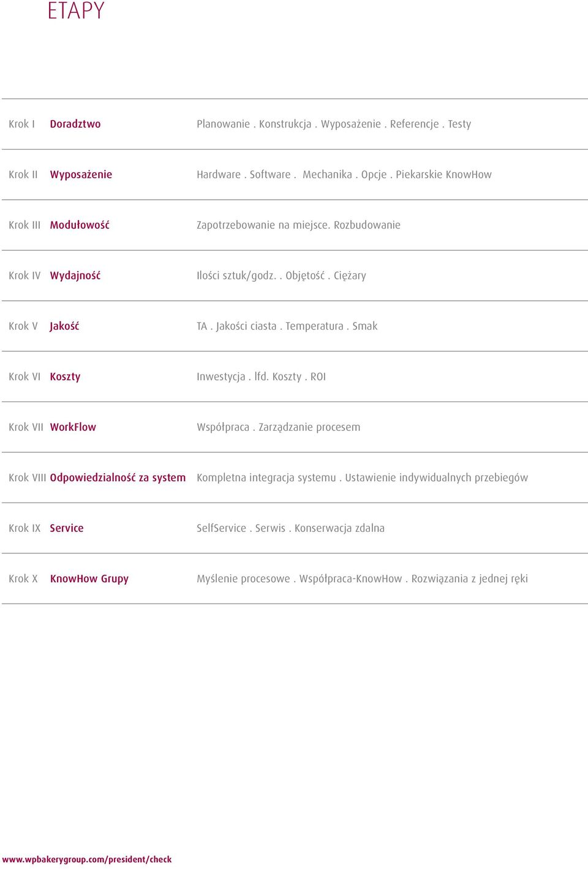Click the Wydajność heading
The height and width of the screenshot is (869, 588).
point(75,276)
